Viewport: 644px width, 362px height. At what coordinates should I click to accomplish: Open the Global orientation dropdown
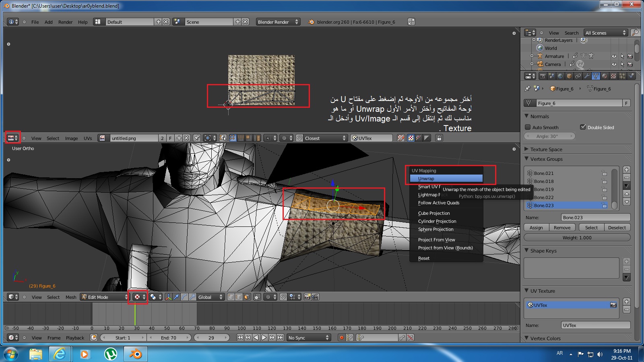pos(211,297)
